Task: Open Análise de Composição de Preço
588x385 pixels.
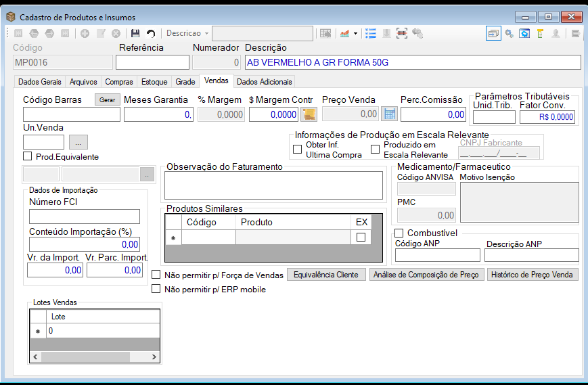Action: pyautogui.click(x=426, y=275)
